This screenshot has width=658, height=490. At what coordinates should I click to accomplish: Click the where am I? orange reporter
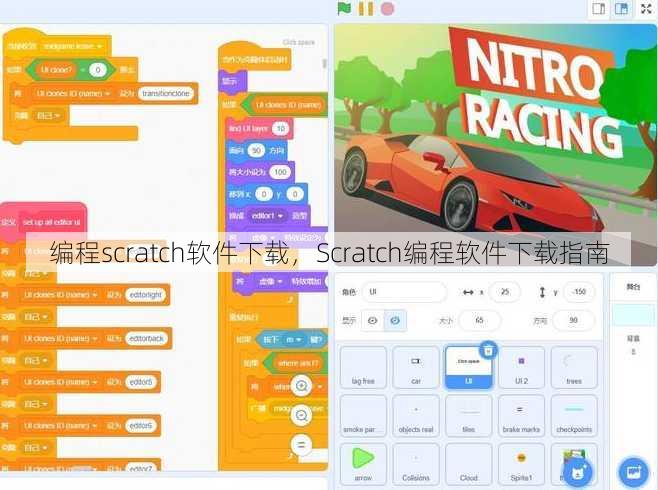coord(298,363)
